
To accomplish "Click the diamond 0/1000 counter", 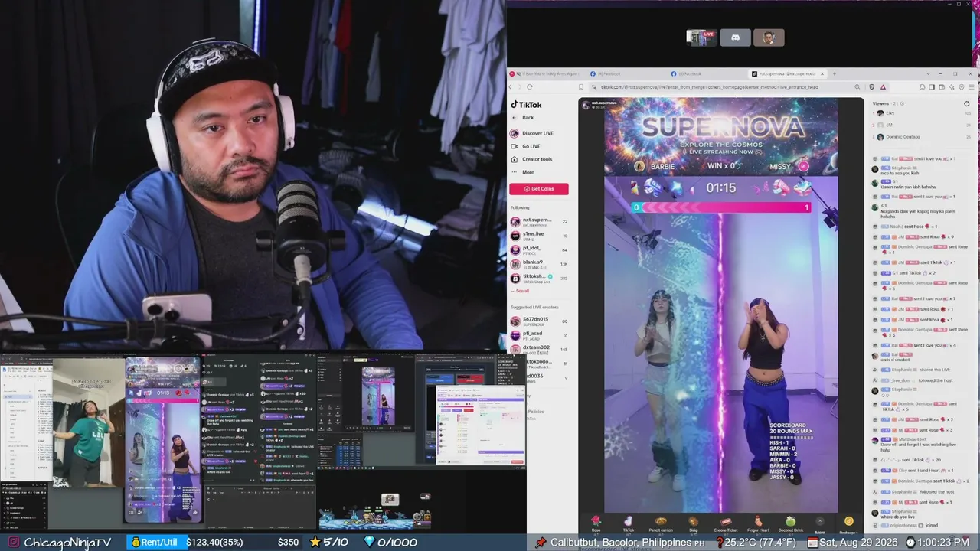I will (x=390, y=543).
